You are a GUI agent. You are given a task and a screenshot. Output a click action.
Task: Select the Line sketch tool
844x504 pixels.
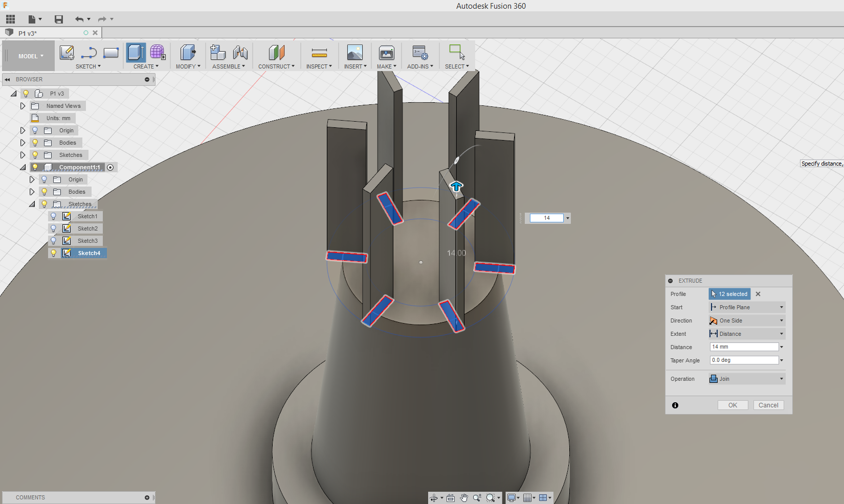[x=89, y=52]
